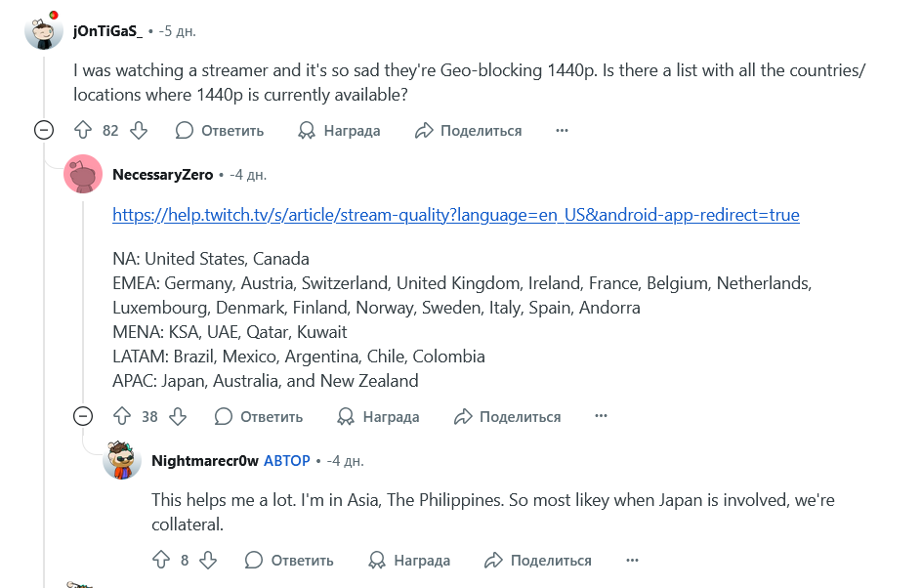922x588 pixels.
Task: Collapse NecessaryZero's reply thread
Action: coord(83,416)
